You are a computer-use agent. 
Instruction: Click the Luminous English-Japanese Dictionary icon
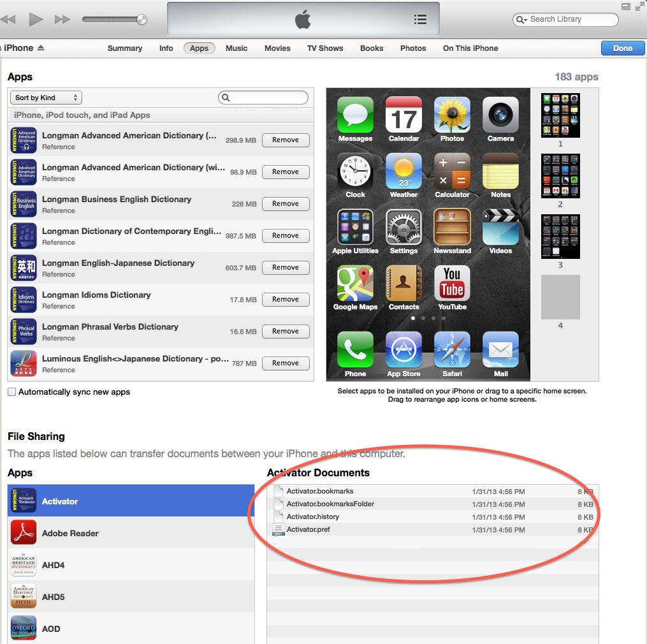24,363
